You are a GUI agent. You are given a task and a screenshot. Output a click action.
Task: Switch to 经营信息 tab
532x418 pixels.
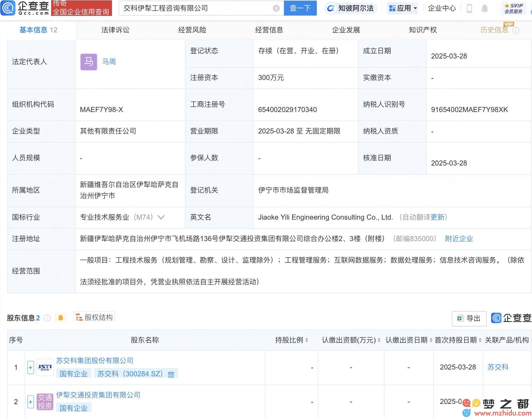269,30
